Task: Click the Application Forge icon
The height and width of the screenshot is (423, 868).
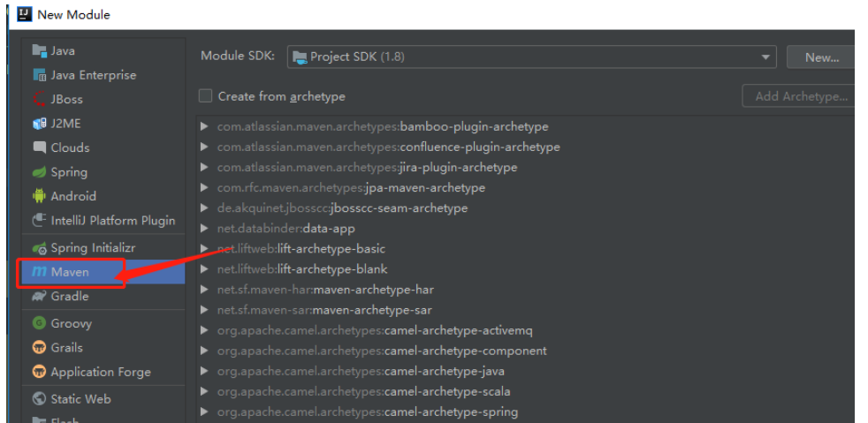Action: tap(39, 372)
